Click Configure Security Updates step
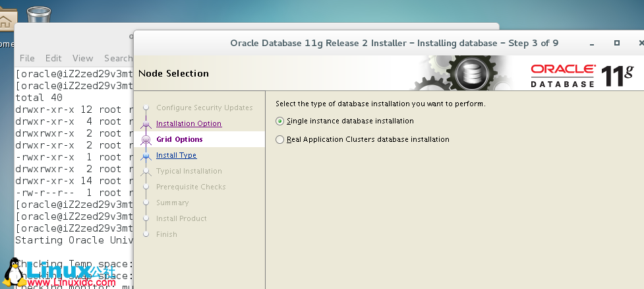The image size is (644, 289). coord(204,108)
